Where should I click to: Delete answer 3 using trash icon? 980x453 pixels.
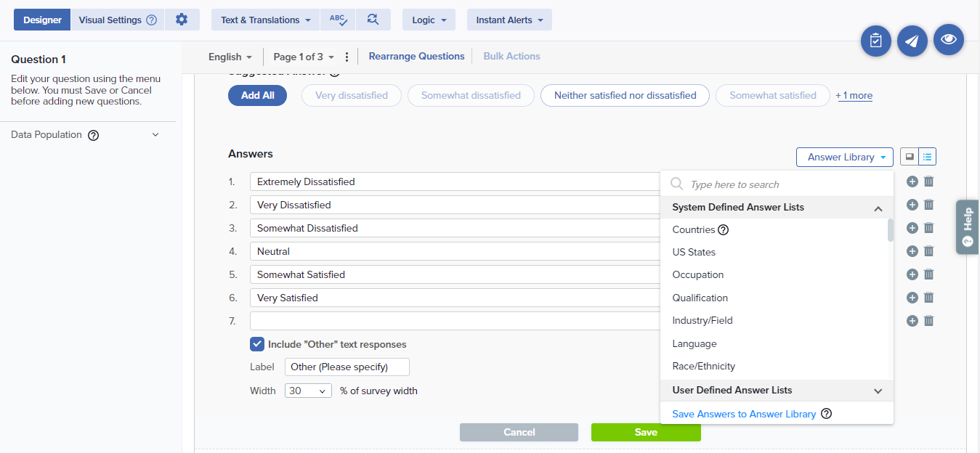tap(928, 228)
